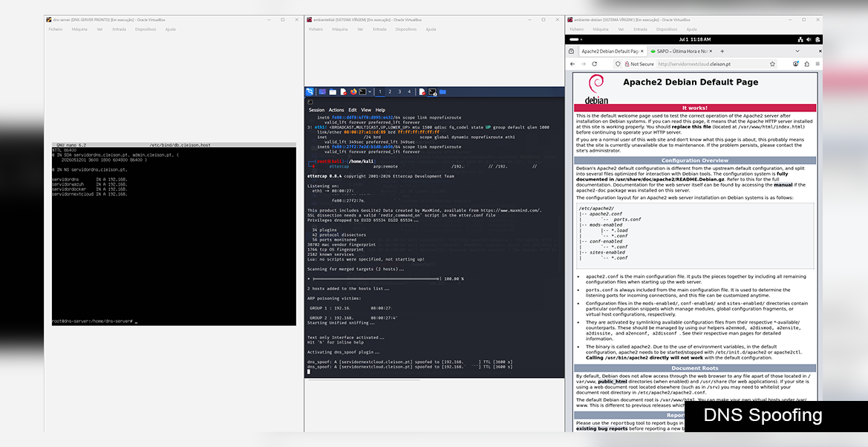Follow the manual link on Apache page
868x447 pixels.
point(783,185)
